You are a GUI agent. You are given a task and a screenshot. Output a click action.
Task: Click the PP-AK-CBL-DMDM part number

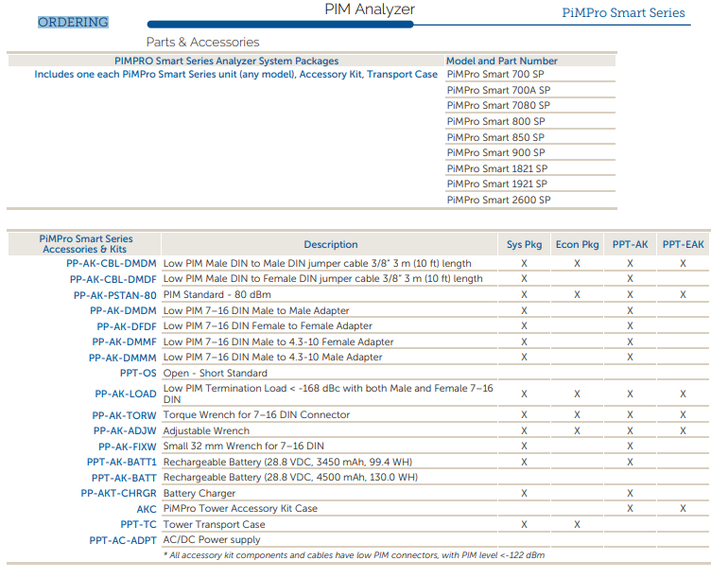click(113, 264)
